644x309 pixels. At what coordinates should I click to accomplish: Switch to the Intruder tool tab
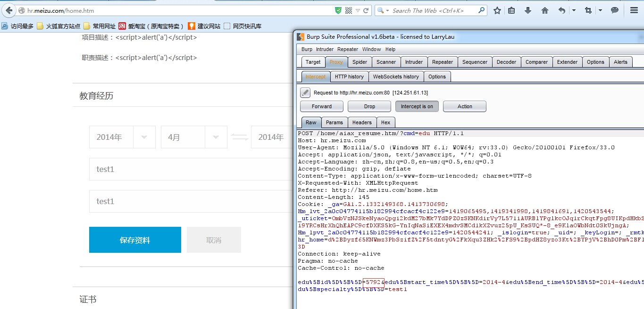click(x=414, y=62)
